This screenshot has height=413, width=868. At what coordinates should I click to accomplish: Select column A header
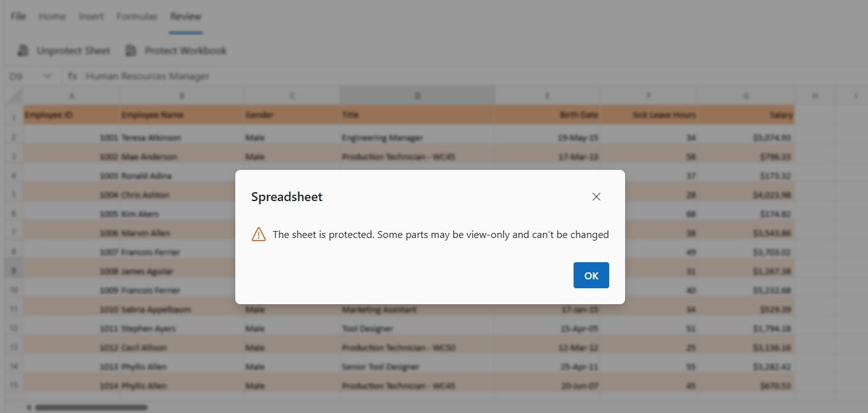pyautogui.click(x=72, y=95)
